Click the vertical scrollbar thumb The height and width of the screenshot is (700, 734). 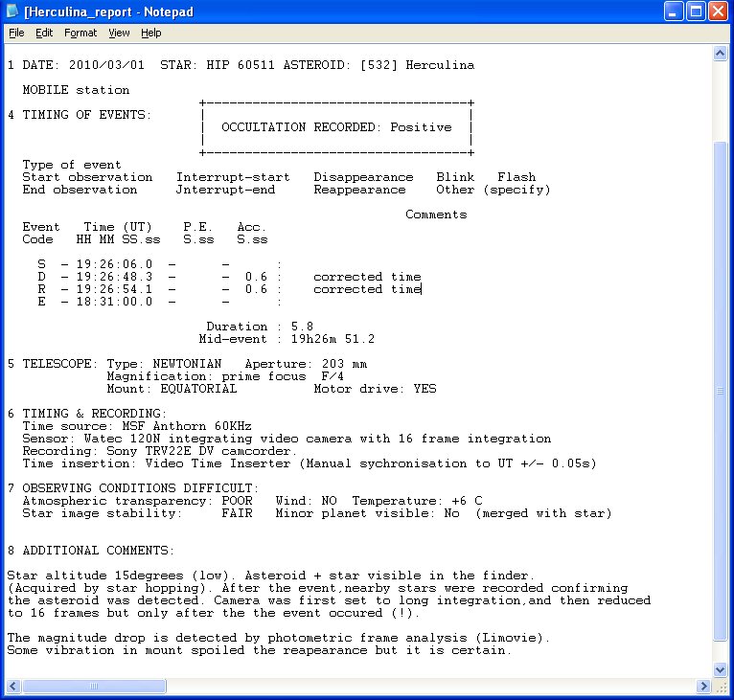tap(720, 391)
